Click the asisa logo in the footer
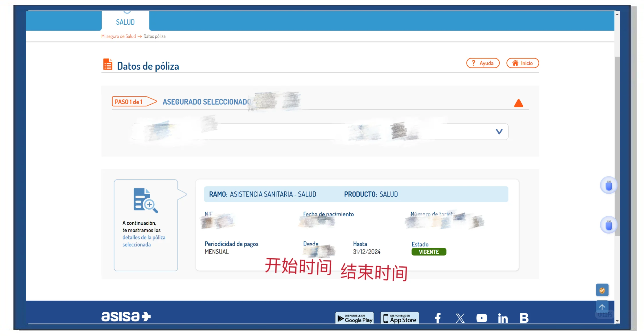This screenshot has width=644, height=336. point(126,316)
